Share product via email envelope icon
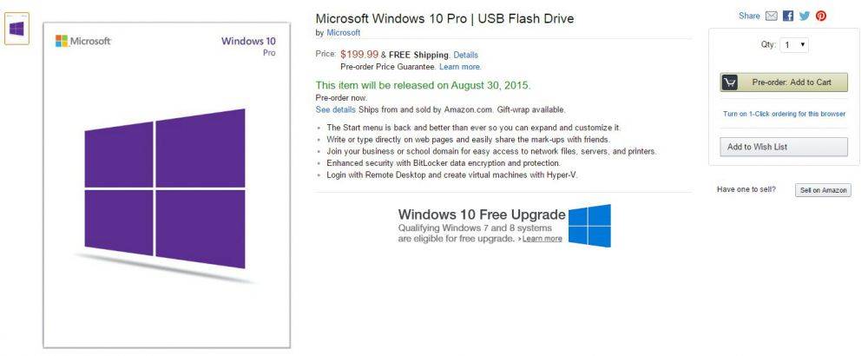This screenshot has width=868, height=356. [772, 16]
